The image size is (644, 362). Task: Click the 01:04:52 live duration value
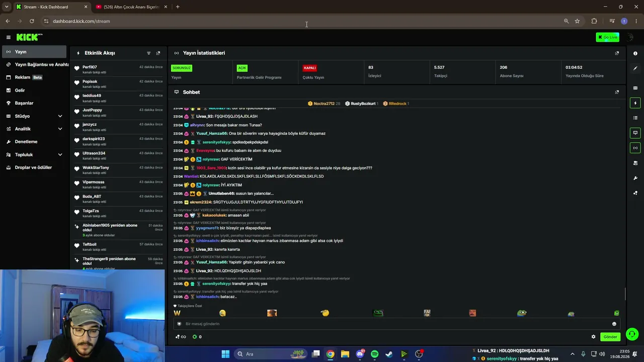[x=574, y=67]
